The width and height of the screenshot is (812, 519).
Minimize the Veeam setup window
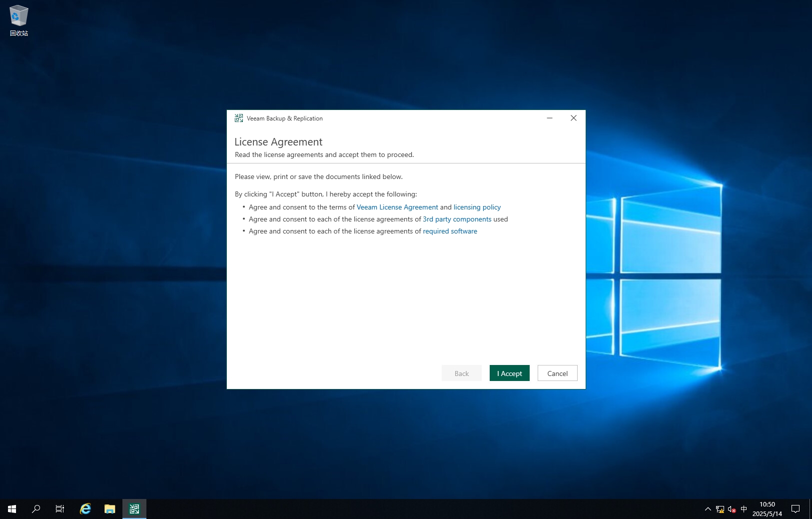point(549,118)
